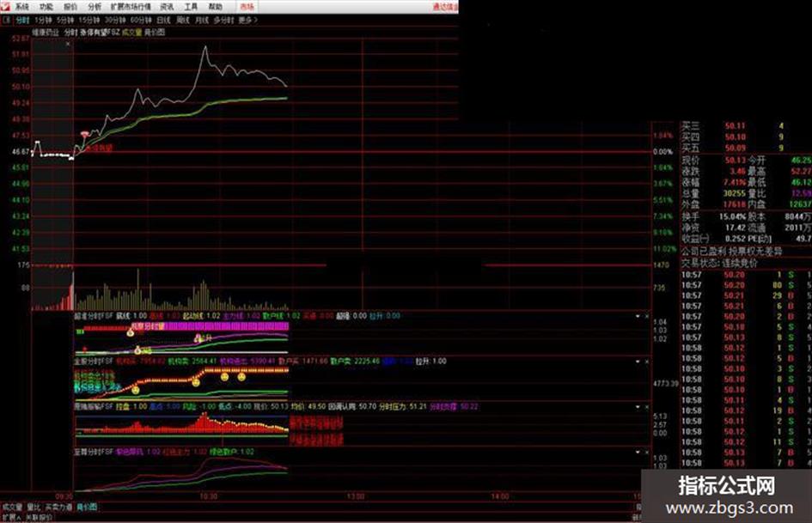The width and height of the screenshot is (812, 523).
Task: Open the 资讯 menu
Action: pos(167,7)
